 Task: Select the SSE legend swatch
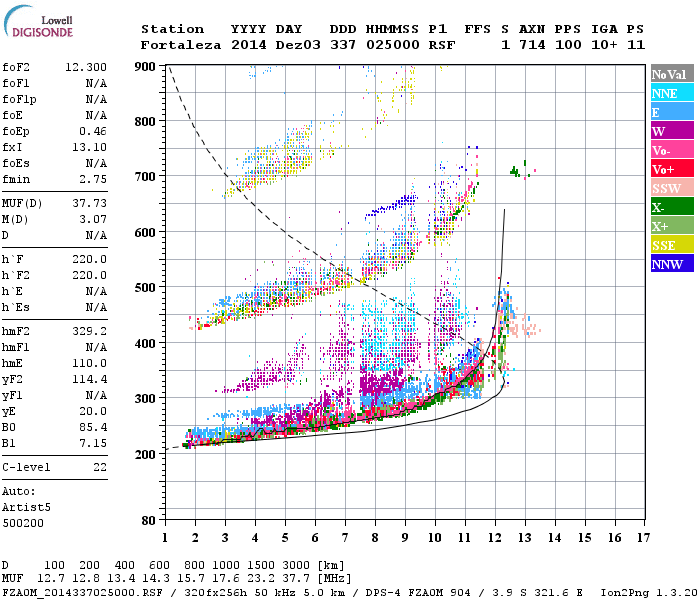[x=672, y=245]
